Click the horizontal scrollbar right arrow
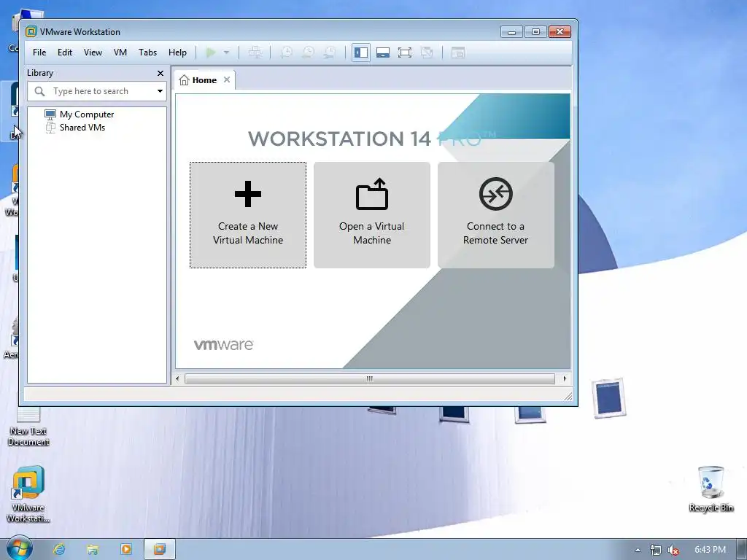The height and width of the screenshot is (560, 747). tap(565, 379)
